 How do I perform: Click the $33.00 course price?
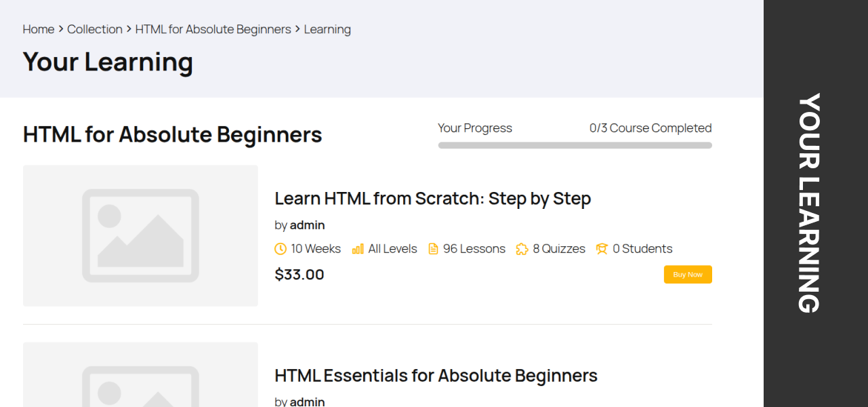coord(299,275)
